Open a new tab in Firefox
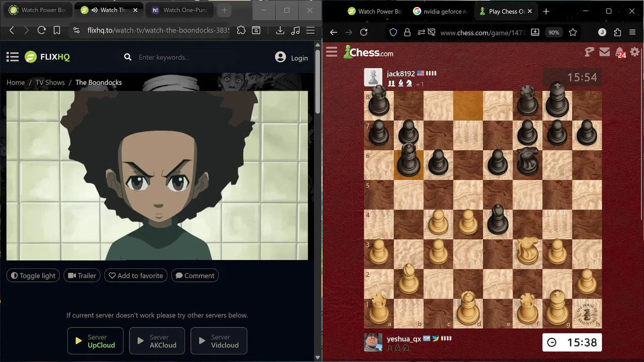 (546, 11)
